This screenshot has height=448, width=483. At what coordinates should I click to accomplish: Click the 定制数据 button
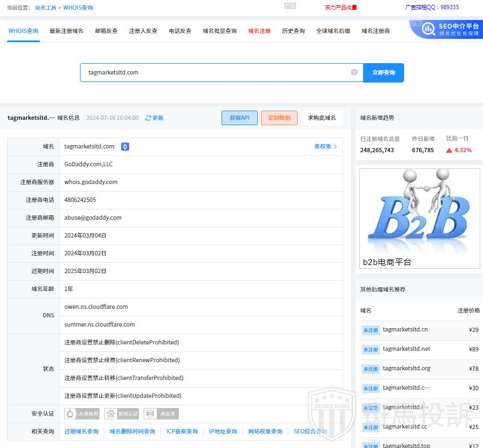[x=279, y=118]
